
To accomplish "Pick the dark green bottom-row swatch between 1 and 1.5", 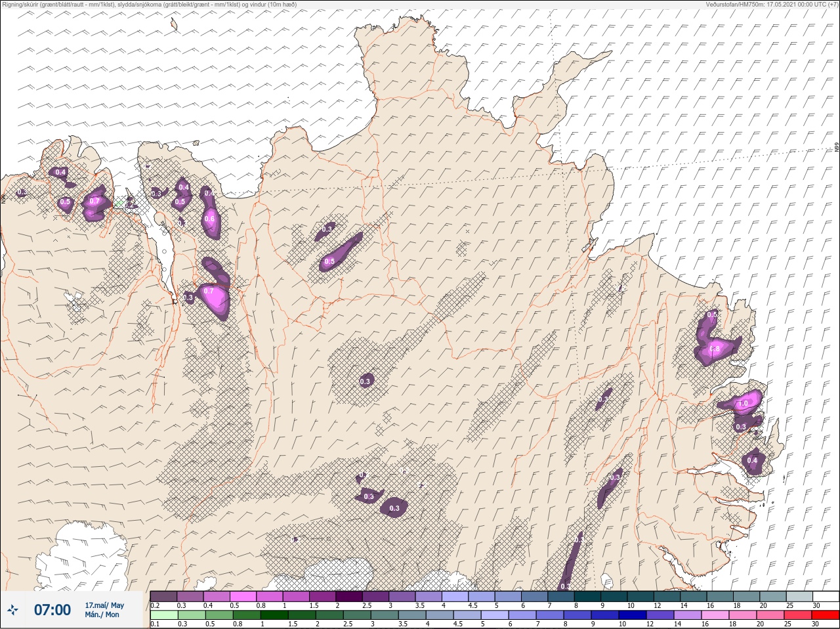I will [274, 615].
